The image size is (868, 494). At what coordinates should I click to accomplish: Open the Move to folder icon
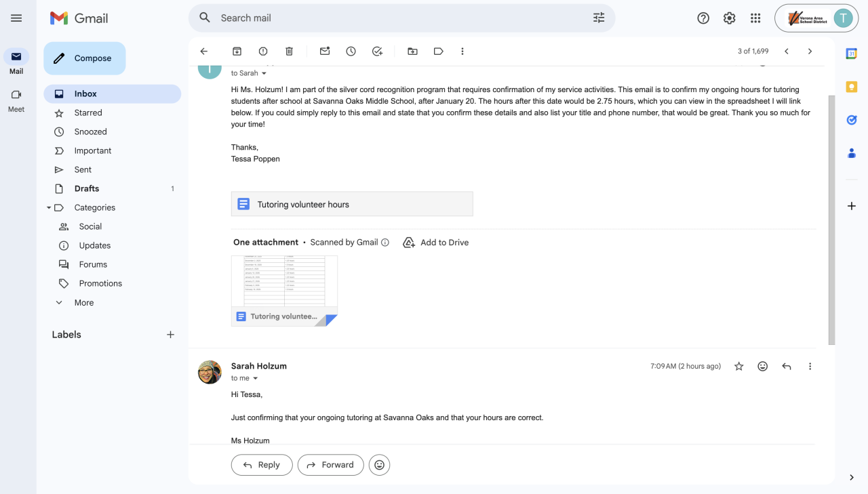412,52
